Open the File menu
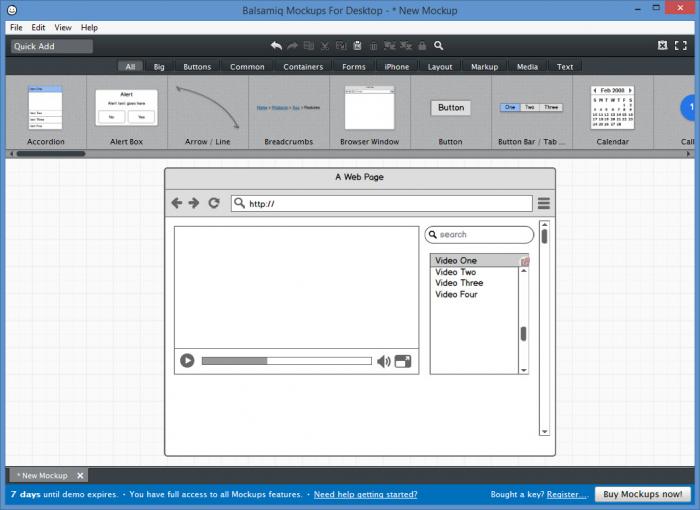This screenshot has height=510, width=700. [x=16, y=28]
